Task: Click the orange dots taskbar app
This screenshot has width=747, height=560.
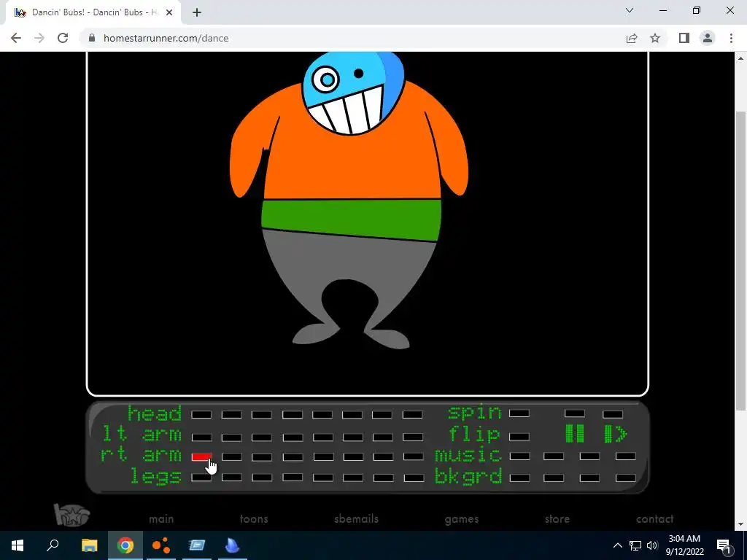Action: pyautogui.click(x=161, y=545)
